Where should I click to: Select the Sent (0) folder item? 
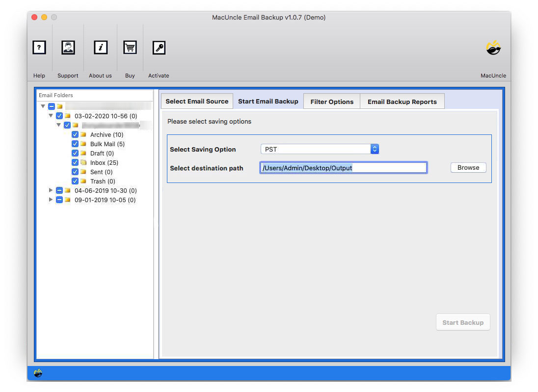pos(101,172)
